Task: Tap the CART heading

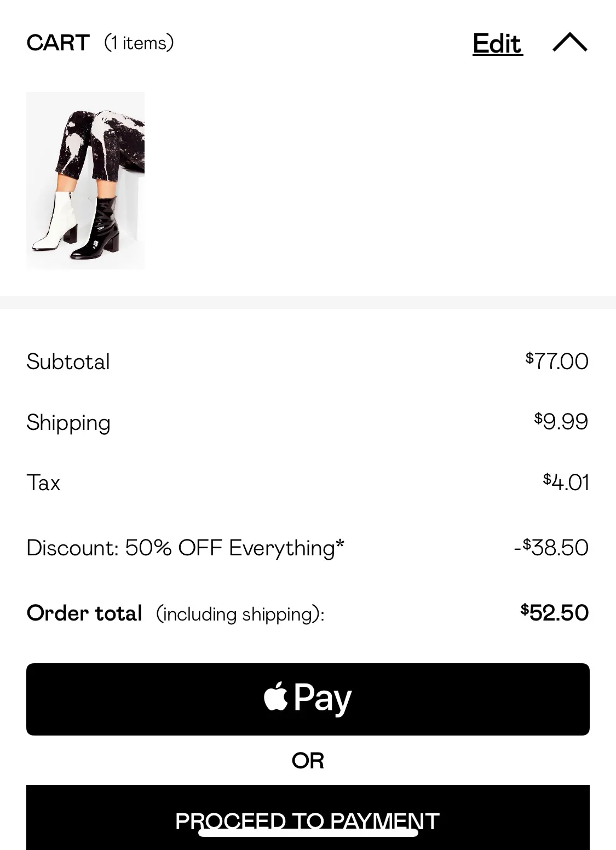Action: (58, 43)
